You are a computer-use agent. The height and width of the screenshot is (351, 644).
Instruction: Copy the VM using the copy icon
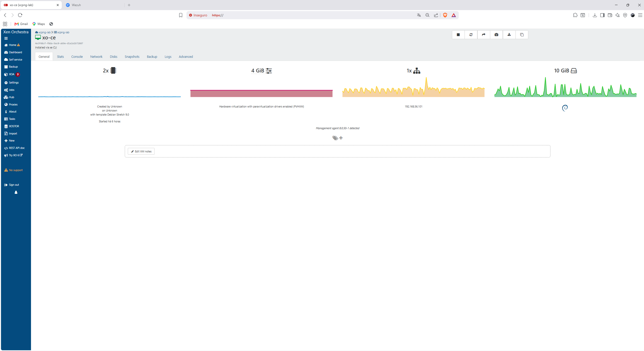tap(522, 35)
